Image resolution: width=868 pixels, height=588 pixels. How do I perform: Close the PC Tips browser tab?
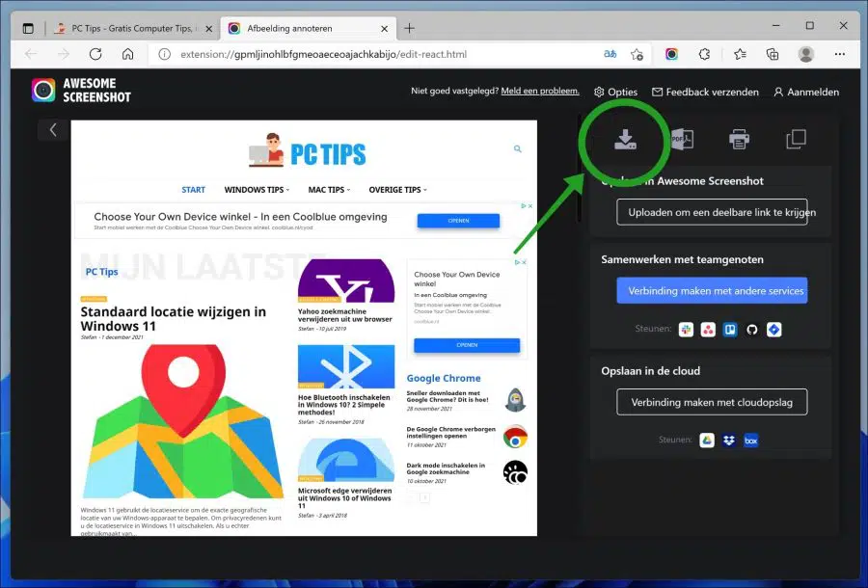pos(208,29)
